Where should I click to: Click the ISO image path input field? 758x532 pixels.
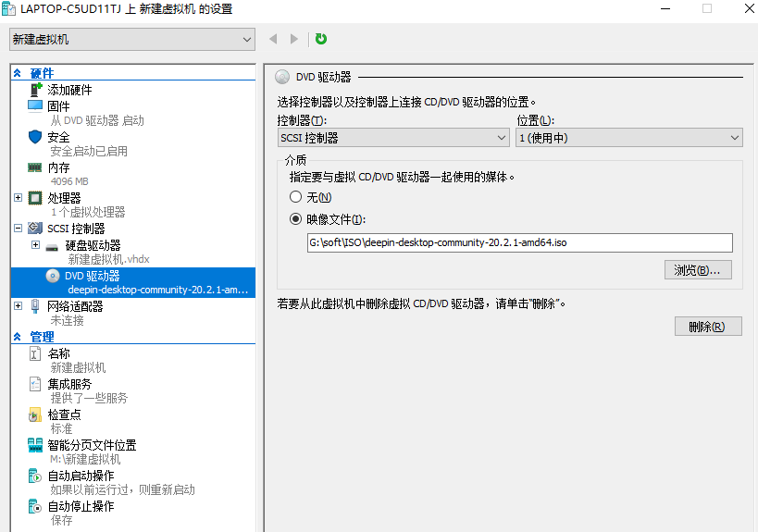coord(519,242)
